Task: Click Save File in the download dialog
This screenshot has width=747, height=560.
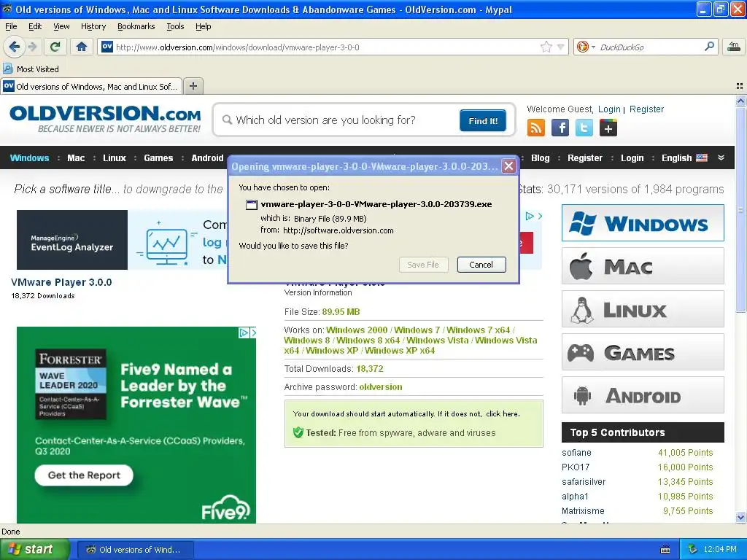Action: coord(423,265)
